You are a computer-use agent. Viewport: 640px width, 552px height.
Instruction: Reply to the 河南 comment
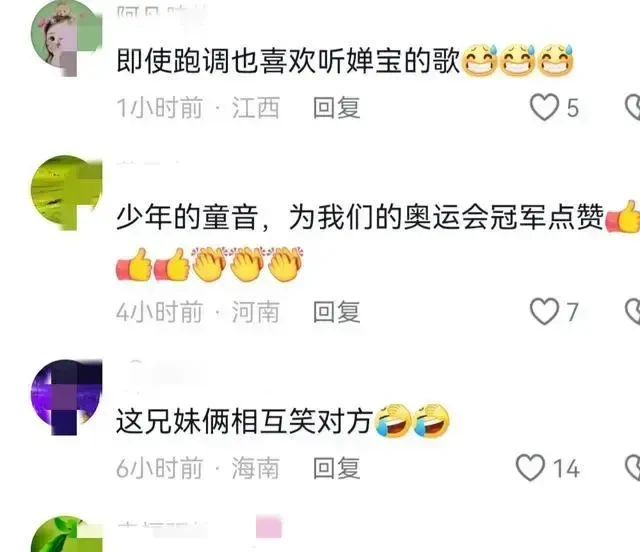click(336, 312)
